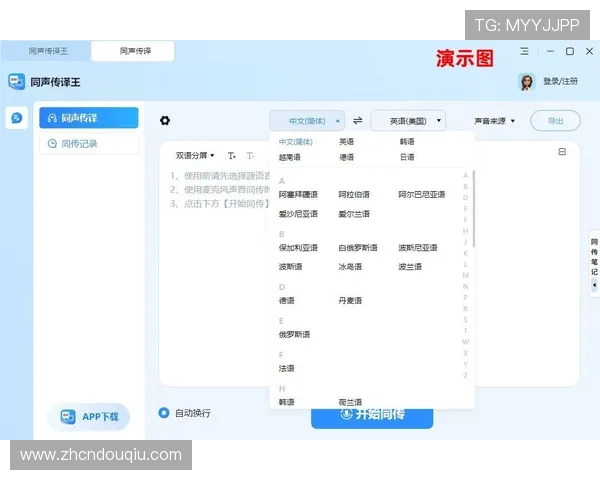Open the settings gear icon
The height and width of the screenshot is (480, 600).
[165, 121]
